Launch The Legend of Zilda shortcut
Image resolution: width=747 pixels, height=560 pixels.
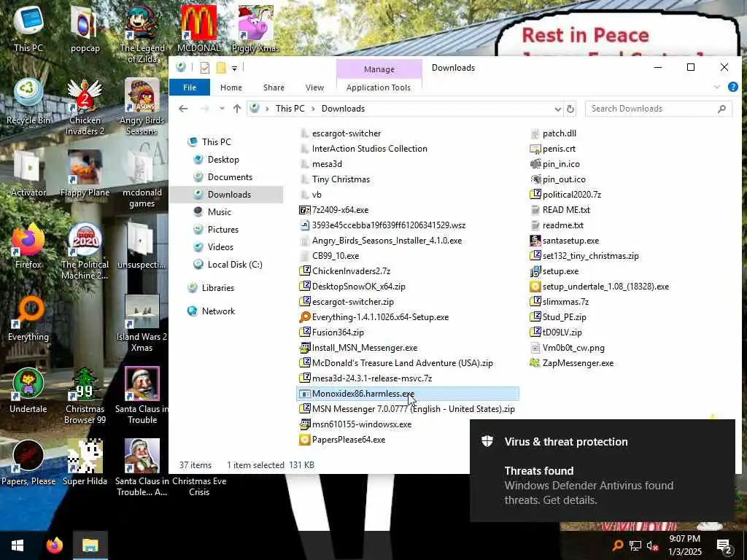(x=142, y=34)
